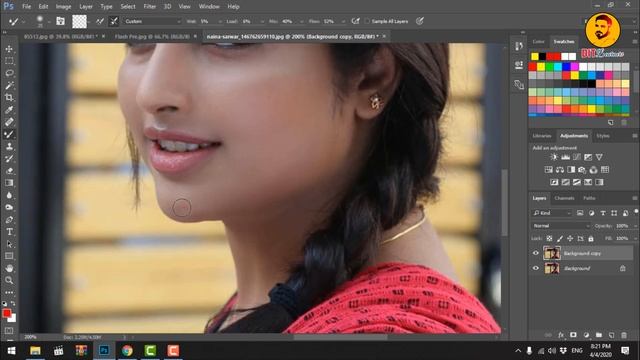Image resolution: width=640 pixels, height=360 pixels.
Task: Click current brush load color swatch
Action: pos(79,21)
